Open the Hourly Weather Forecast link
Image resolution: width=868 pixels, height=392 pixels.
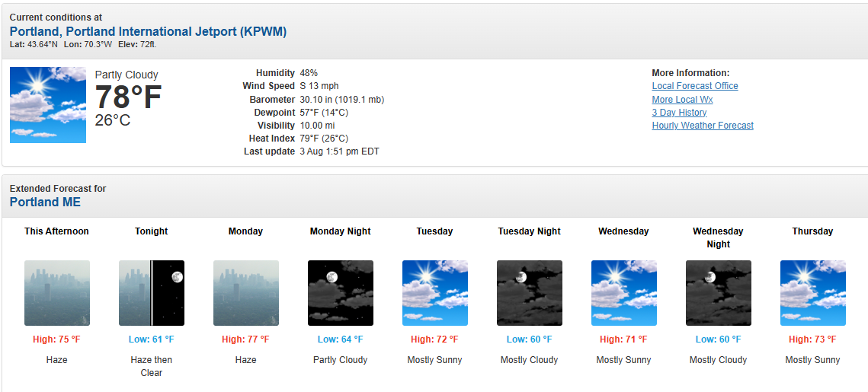tap(703, 126)
